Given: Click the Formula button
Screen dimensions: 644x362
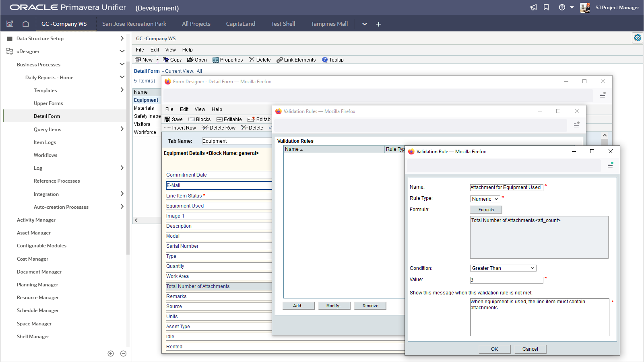Looking at the screenshot, I should 486,210.
